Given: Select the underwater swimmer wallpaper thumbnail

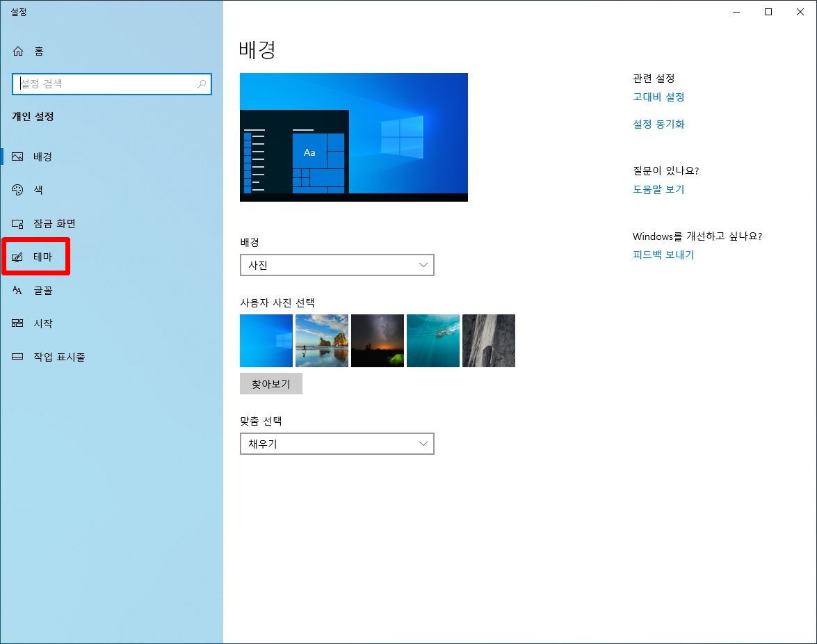Looking at the screenshot, I should [x=433, y=341].
